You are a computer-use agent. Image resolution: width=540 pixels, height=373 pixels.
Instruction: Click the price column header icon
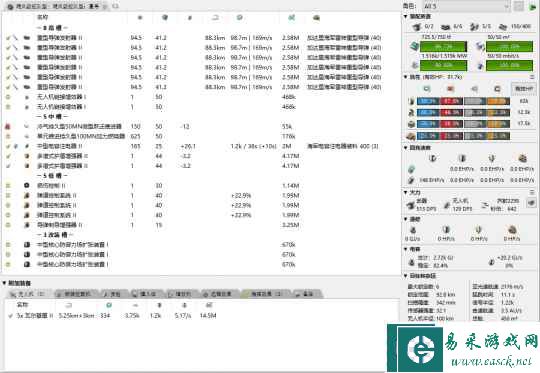click(x=292, y=17)
